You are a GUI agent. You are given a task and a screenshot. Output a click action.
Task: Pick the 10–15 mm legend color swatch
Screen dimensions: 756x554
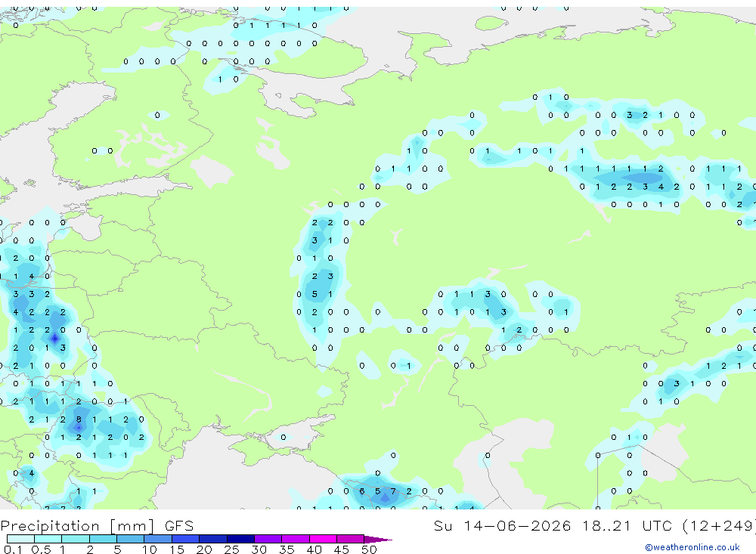(x=158, y=539)
